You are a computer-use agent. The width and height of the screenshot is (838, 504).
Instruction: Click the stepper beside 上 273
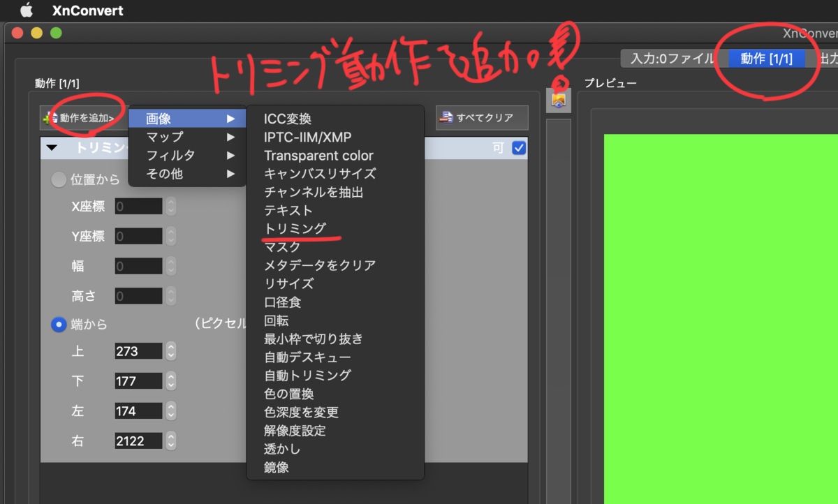pyautogui.click(x=171, y=351)
